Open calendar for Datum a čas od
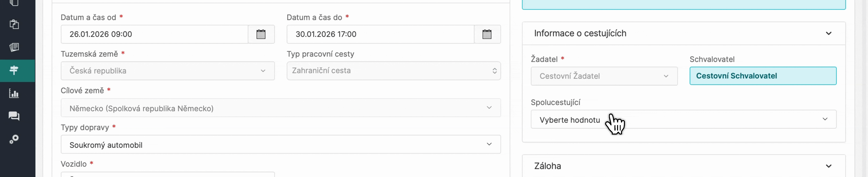Screen dimensions: 868x177 [261, 34]
